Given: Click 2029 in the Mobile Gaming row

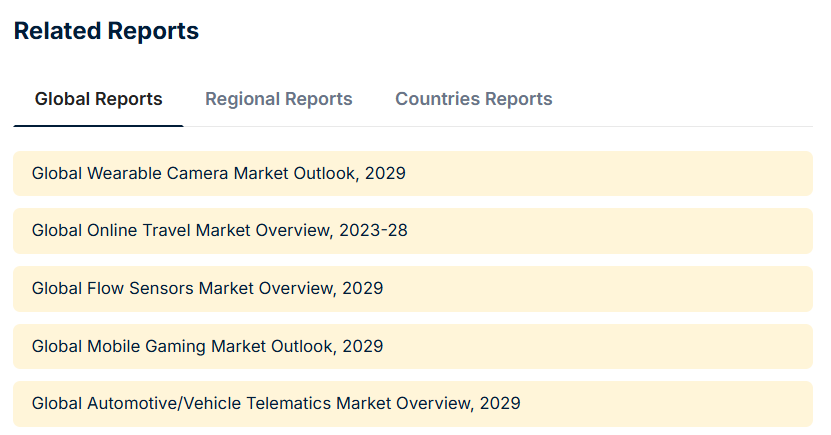Looking at the screenshot, I should coord(362,346).
